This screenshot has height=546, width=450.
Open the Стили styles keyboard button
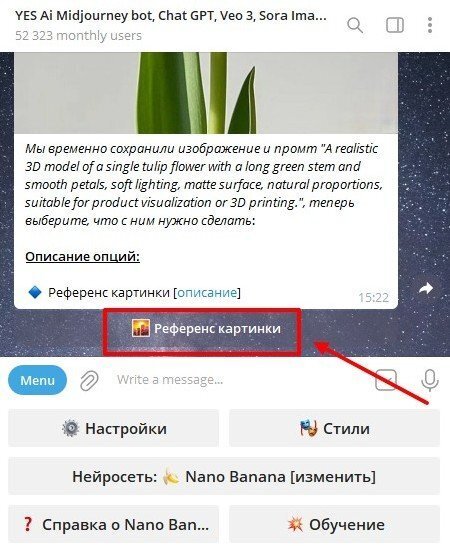coord(334,428)
